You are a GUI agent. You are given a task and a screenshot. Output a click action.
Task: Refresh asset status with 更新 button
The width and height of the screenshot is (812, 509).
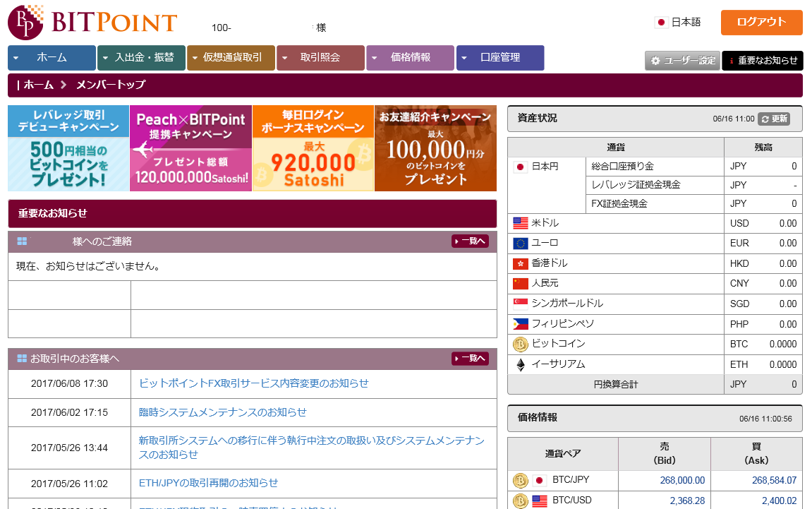774,119
